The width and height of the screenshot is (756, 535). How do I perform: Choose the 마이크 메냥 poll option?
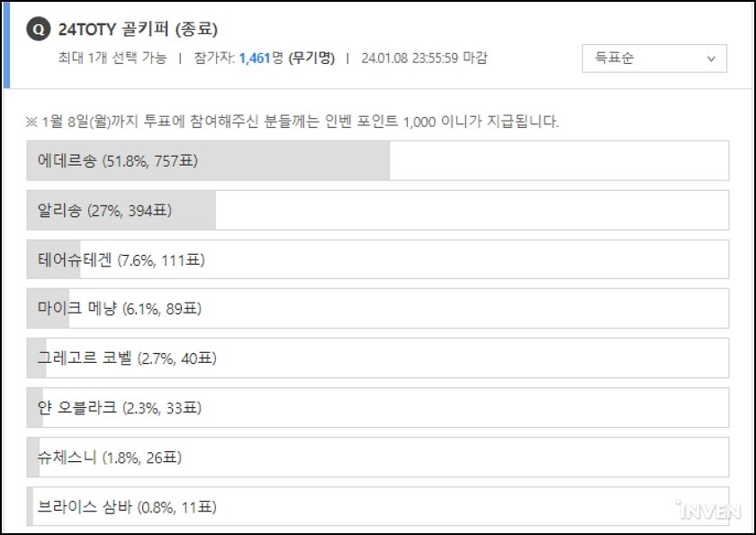click(x=120, y=309)
